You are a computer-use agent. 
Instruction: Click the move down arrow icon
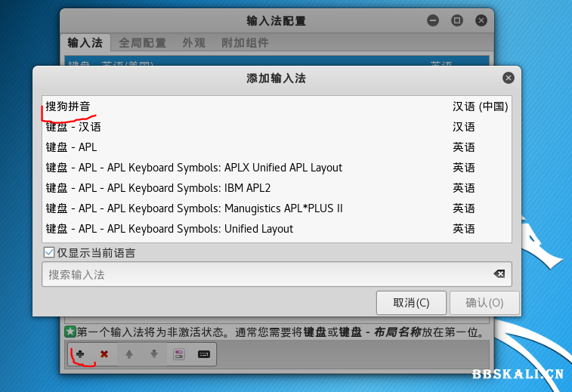coord(154,354)
